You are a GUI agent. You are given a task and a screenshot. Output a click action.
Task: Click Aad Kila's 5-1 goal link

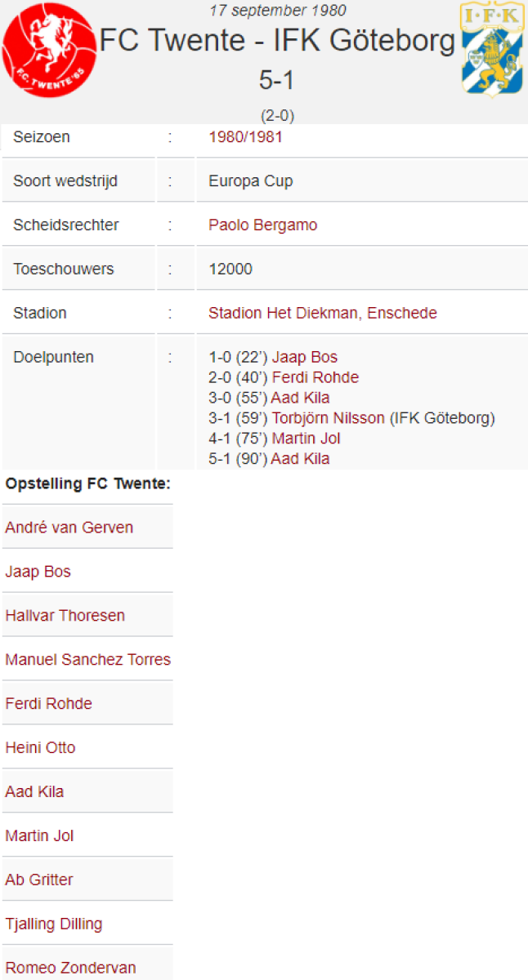click(x=300, y=459)
